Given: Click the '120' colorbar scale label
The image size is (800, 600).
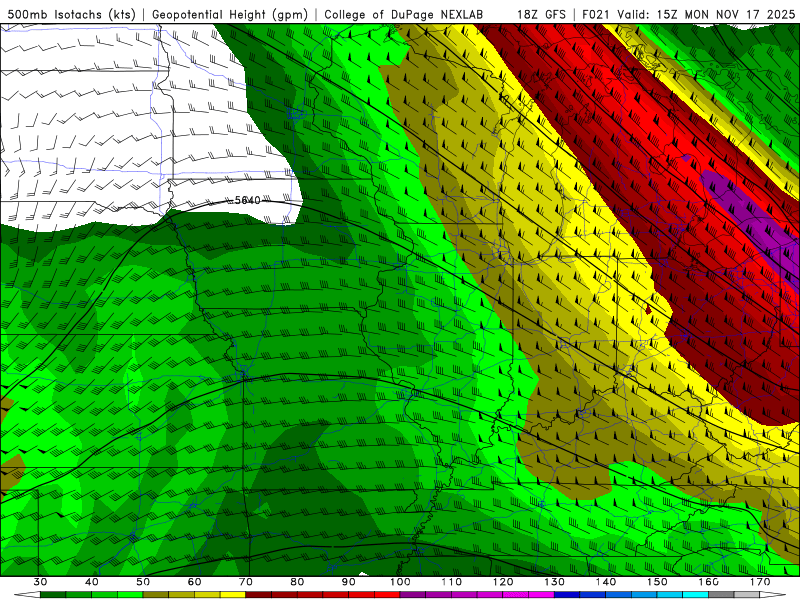Looking at the screenshot, I should (x=503, y=582).
